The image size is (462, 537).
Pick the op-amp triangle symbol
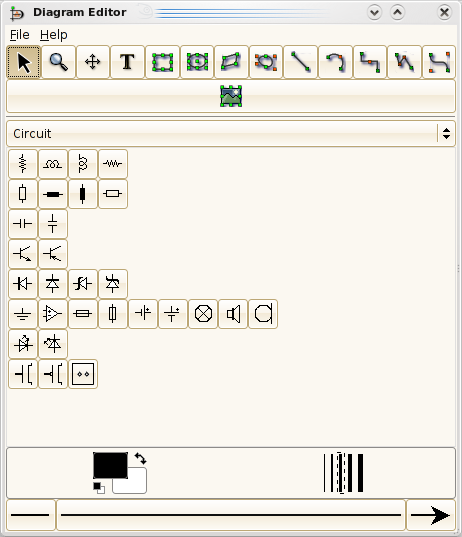coord(53,314)
